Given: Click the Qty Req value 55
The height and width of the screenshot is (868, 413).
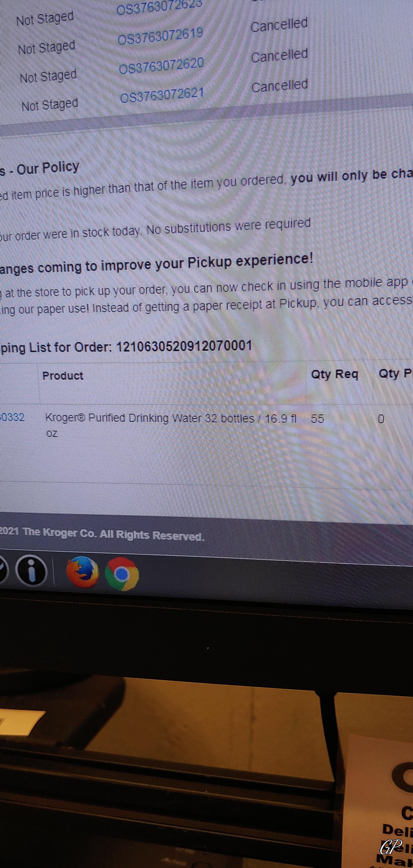Looking at the screenshot, I should (x=317, y=418).
